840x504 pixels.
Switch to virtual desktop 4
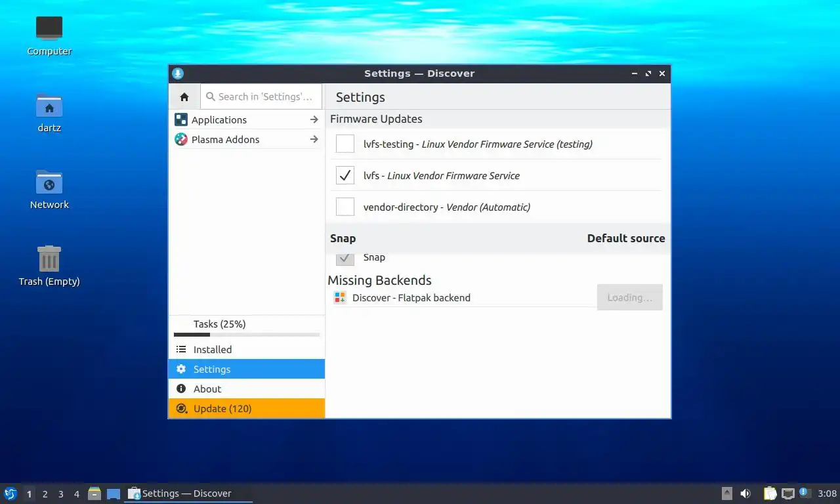[76, 494]
